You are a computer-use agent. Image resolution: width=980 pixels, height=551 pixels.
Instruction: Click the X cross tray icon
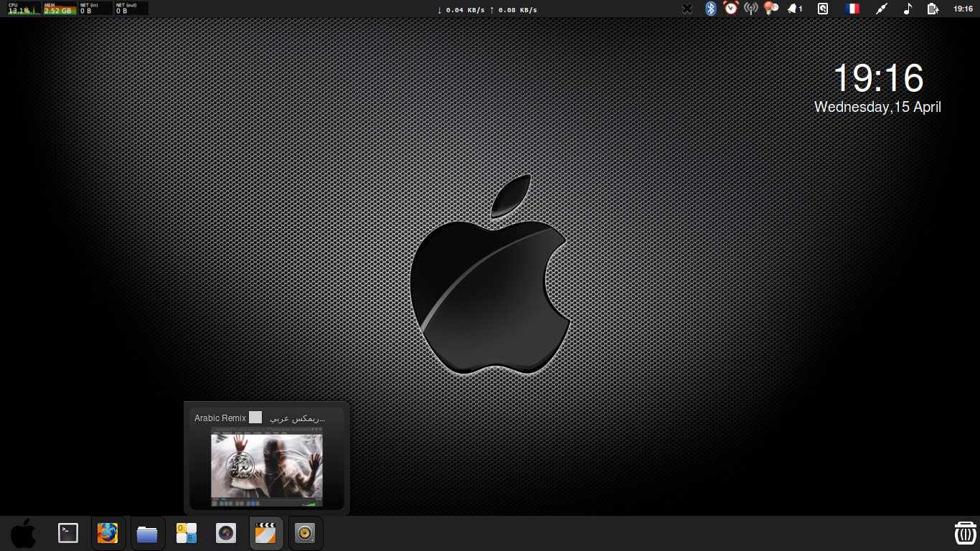(x=687, y=9)
